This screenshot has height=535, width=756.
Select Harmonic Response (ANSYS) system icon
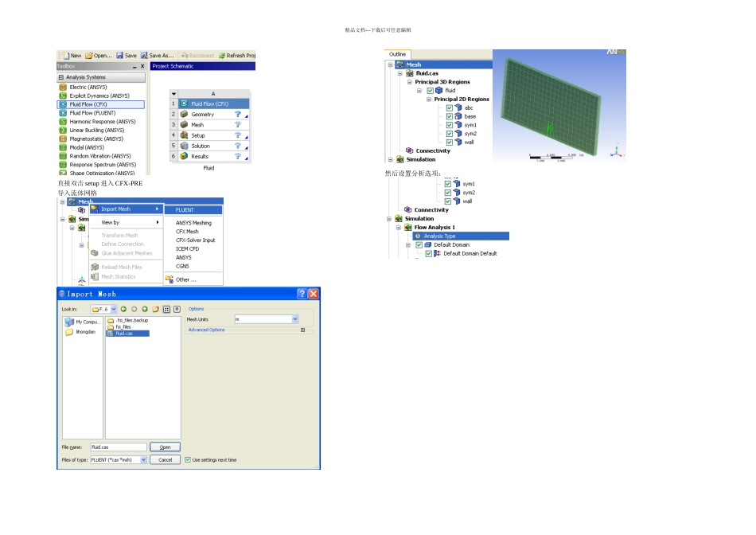[x=63, y=122]
